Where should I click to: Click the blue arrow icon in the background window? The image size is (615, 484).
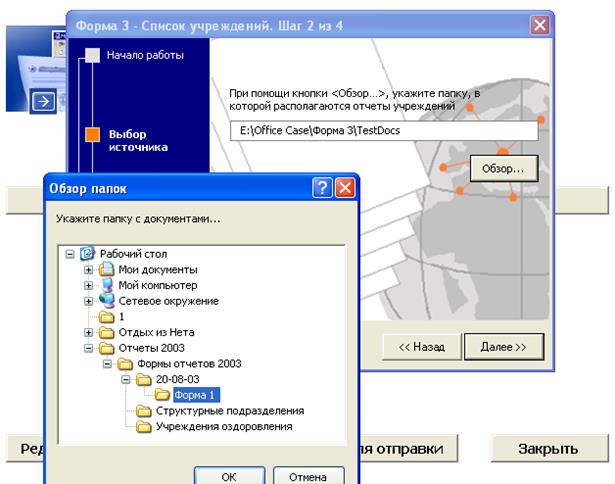pos(43,102)
